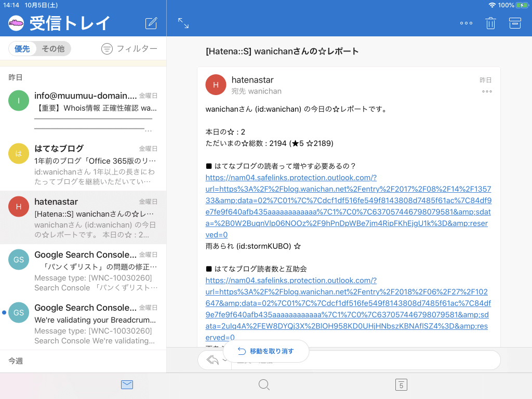Tap hatenastar sender avatar in message

216,85
